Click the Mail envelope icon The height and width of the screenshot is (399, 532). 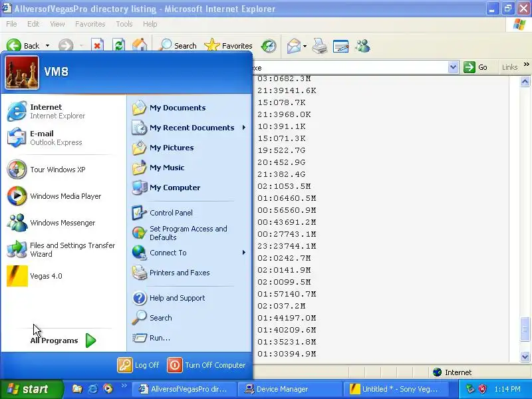click(x=294, y=45)
